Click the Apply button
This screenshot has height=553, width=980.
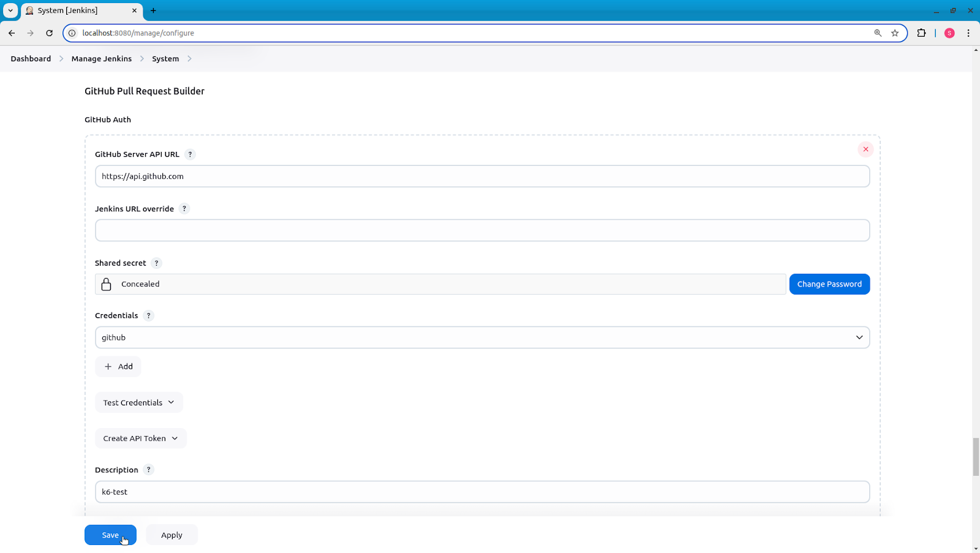171,535
